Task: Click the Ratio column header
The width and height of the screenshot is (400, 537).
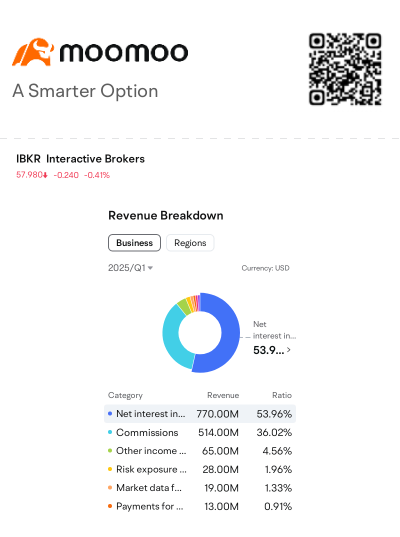Action: tap(282, 396)
